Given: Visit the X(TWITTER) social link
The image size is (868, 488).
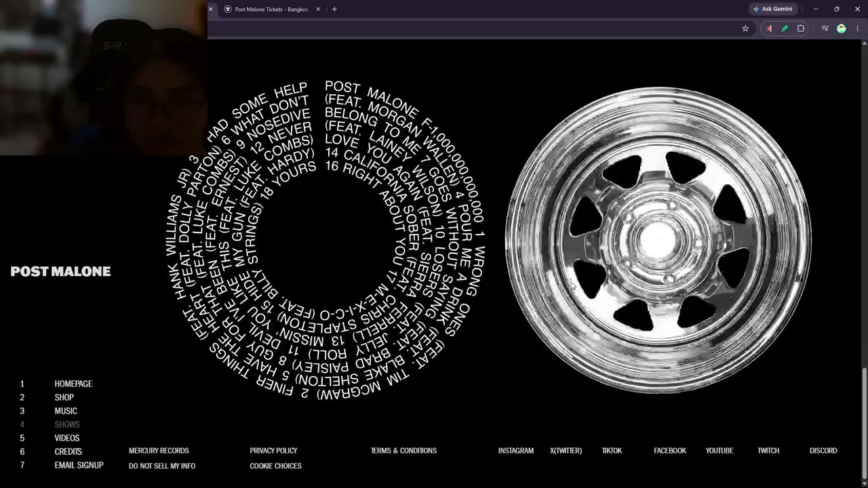Looking at the screenshot, I should point(566,451).
